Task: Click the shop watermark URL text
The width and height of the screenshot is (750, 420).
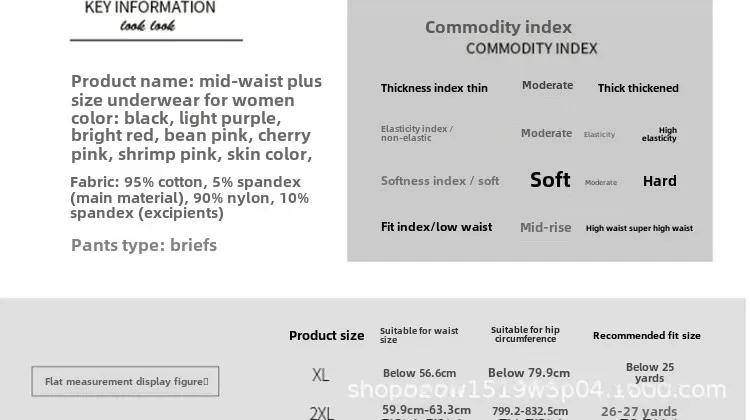Action: point(537,390)
